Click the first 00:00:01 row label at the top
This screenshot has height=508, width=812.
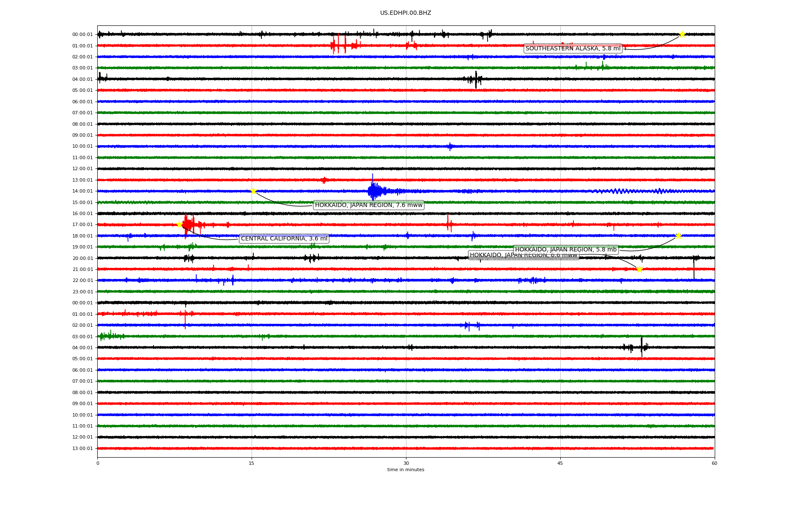pos(82,35)
